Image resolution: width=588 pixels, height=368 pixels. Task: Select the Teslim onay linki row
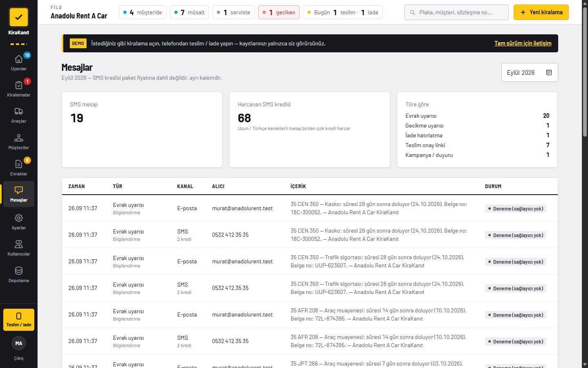tap(477, 145)
